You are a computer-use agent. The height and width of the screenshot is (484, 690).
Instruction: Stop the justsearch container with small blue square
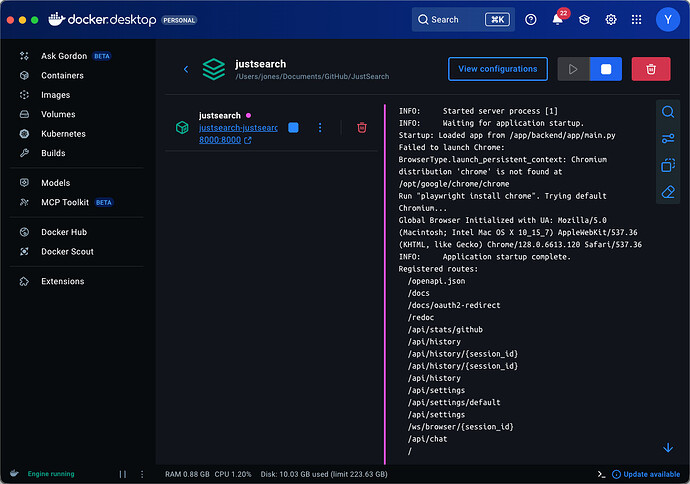tap(293, 128)
